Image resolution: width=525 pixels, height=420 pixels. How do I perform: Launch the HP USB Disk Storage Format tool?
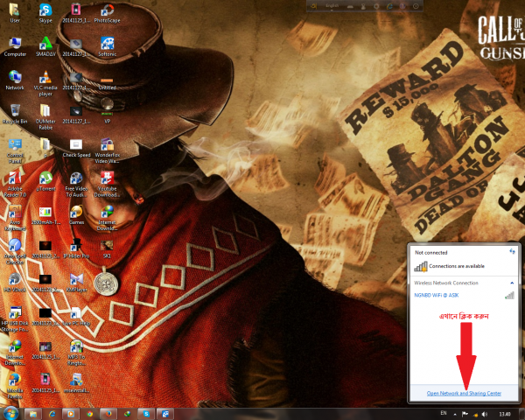pyautogui.click(x=15, y=319)
